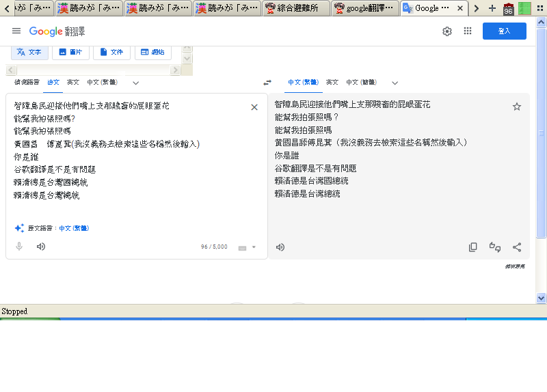Screen dimensions: 547x392
Task: Click the send feedback link under the result
Action: click(x=515, y=266)
